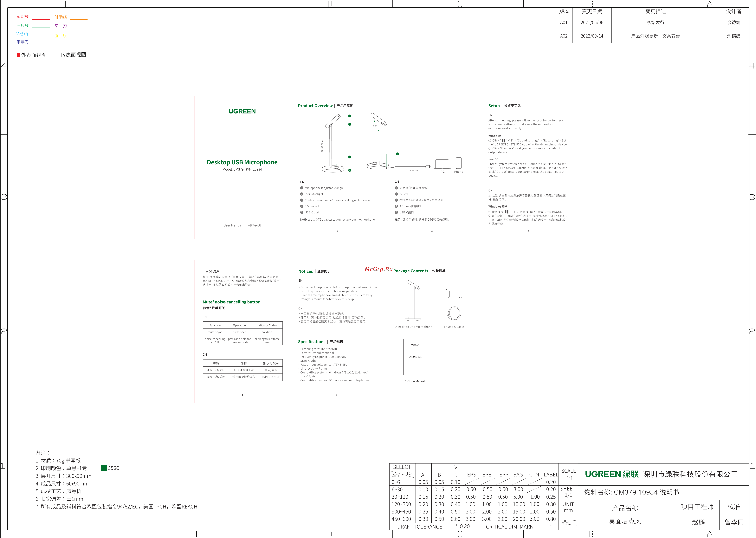Click the projection symbol below UNIT mm
Image resolution: width=756 pixels, height=538 pixels.
pos(570,523)
